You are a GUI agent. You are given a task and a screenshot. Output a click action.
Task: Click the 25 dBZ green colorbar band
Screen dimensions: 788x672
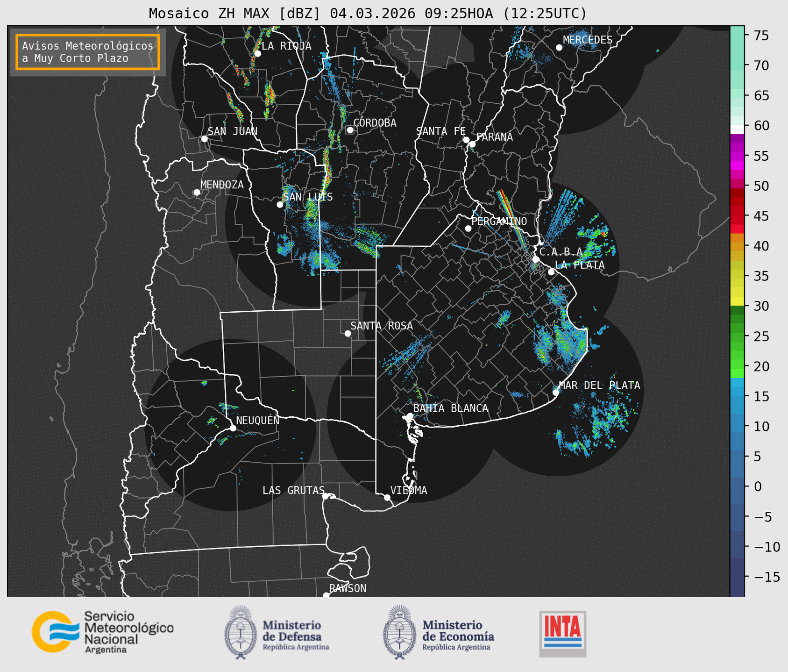point(737,336)
